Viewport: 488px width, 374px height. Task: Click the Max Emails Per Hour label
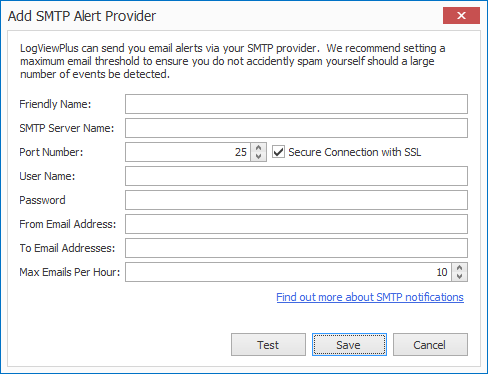coord(70,272)
